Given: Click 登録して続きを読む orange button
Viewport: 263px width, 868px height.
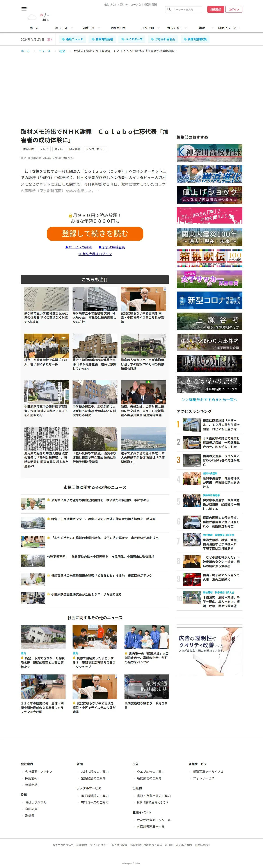Looking at the screenshot, I should coord(95,233).
